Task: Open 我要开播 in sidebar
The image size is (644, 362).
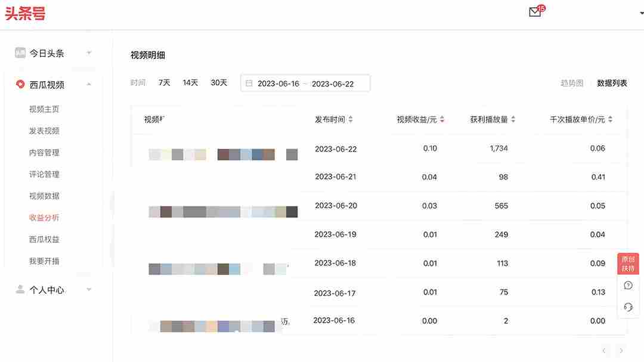Action: pos(44,261)
